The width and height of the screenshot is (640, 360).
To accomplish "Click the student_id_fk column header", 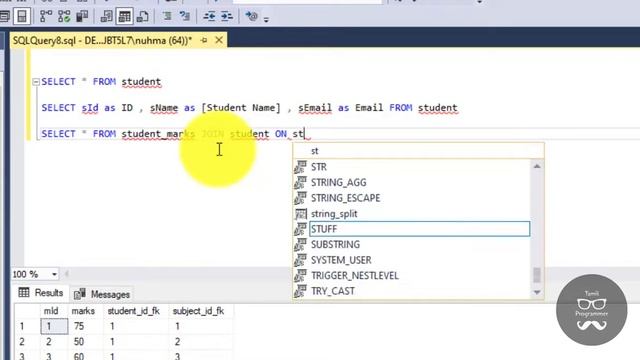I will 133,311.
